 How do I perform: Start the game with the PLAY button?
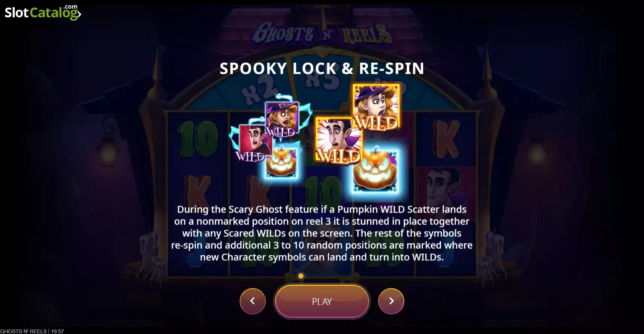point(322,301)
